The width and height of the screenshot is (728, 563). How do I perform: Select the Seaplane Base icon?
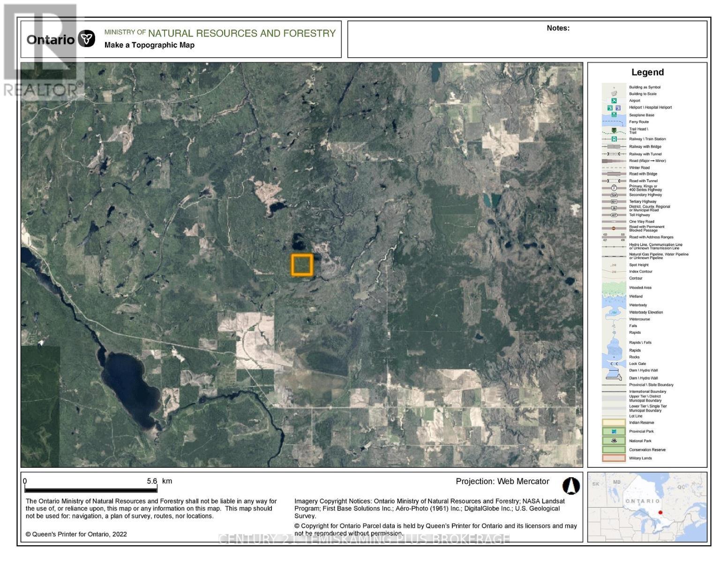pos(614,115)
